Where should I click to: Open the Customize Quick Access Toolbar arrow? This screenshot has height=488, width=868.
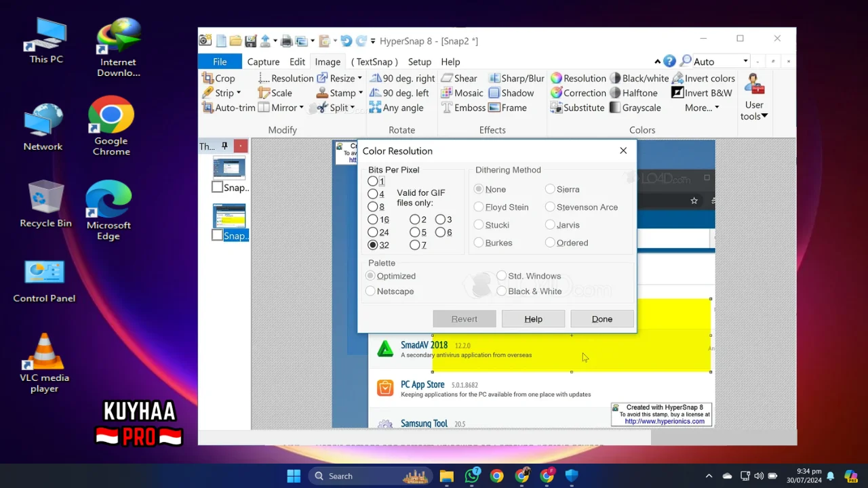[372, 41]
